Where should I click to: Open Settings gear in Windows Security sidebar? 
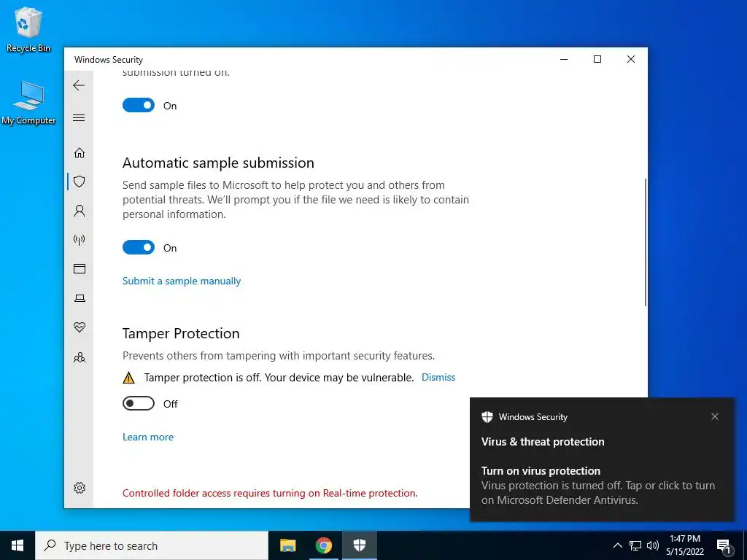(x=80, y=488)
